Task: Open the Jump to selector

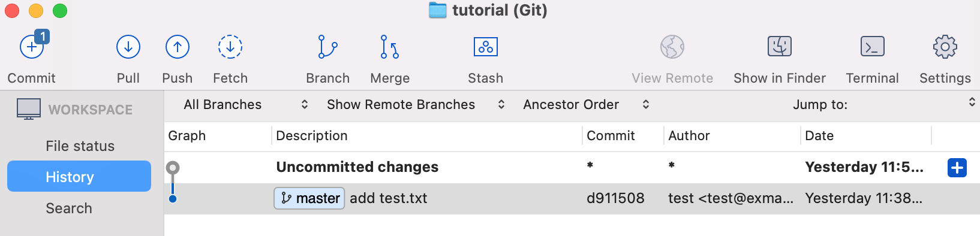Action: click(x=882, y=104)
